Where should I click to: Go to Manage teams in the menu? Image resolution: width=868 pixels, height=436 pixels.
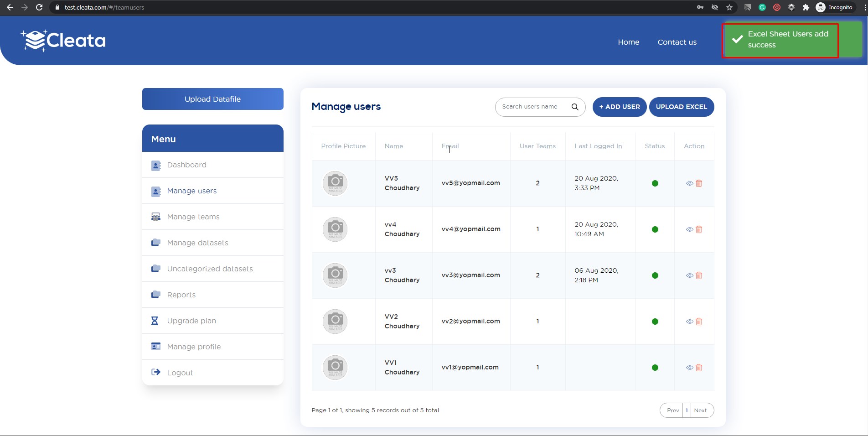tap(213, 217)
